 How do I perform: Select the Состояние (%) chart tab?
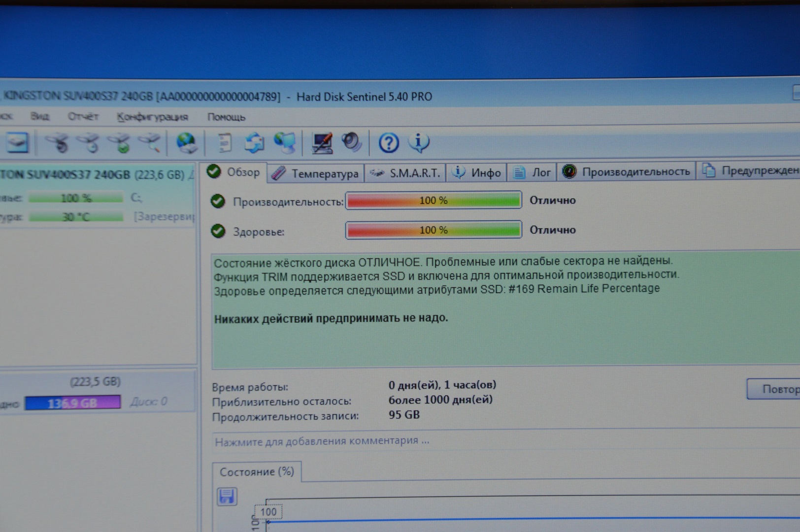(x=257, y=472)
